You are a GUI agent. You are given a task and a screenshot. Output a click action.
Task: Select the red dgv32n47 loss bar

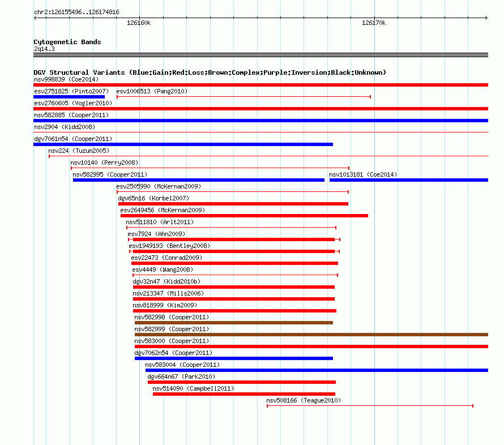[x=234, y=287]
